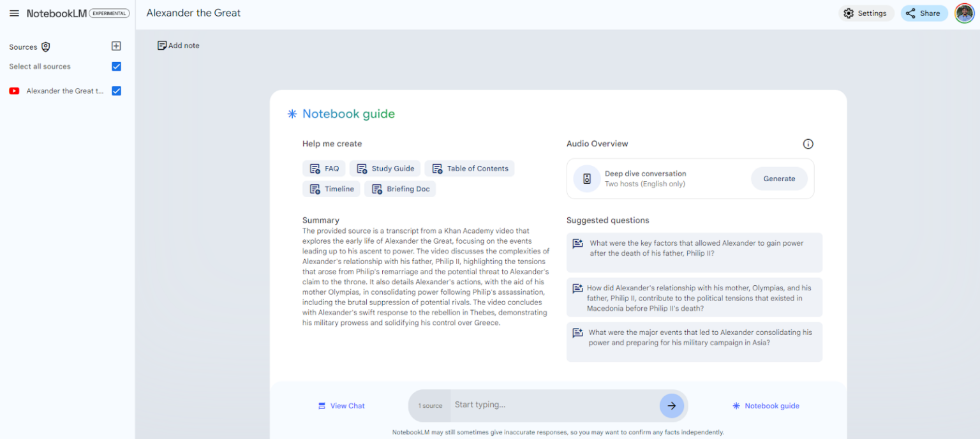Create a Timeline document

(331, 189)
